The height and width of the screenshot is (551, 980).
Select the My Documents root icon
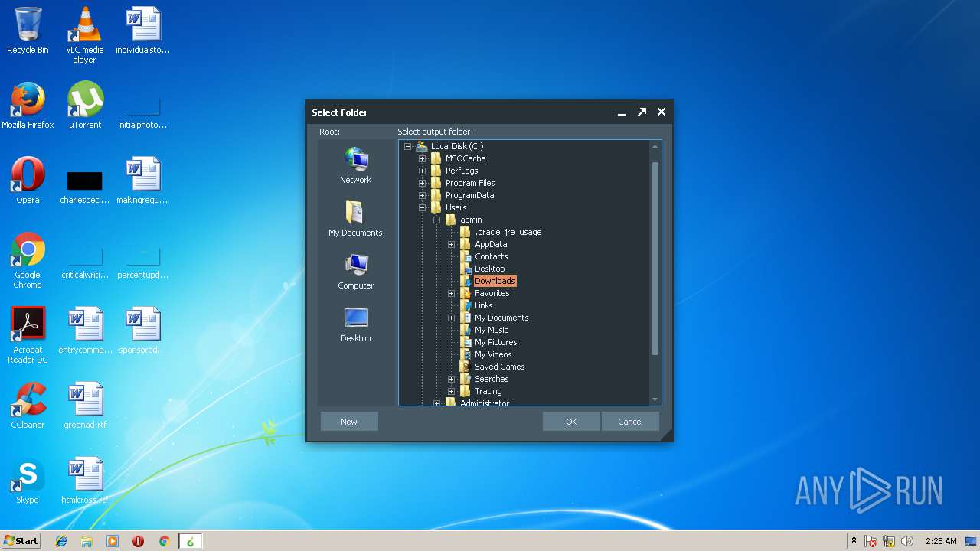(x=355, y=219)
